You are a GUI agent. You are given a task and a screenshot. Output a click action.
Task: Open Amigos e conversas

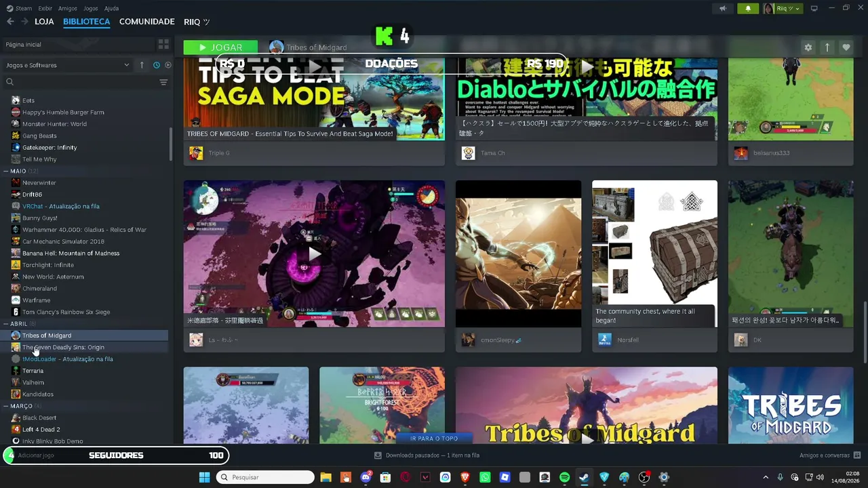pyautogui.click(x=830, y=455)
